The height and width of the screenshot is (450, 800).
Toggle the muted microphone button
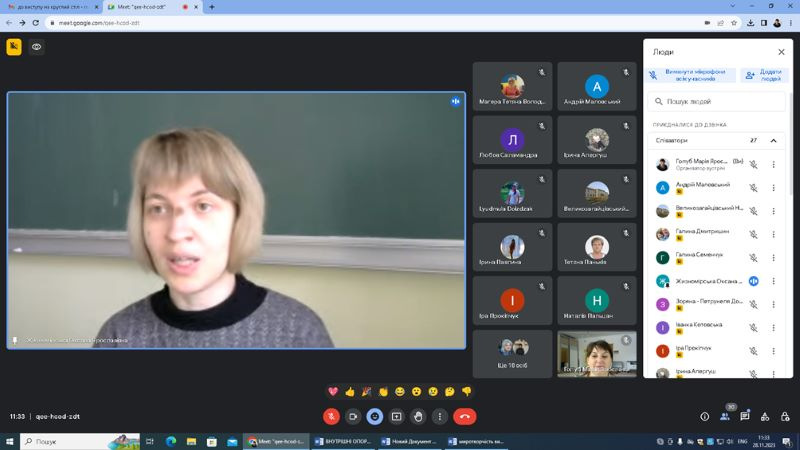click(331, 416)
